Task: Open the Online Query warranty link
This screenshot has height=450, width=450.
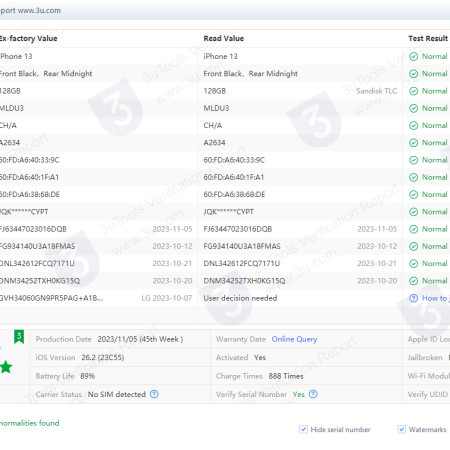Action: point(294,339)
